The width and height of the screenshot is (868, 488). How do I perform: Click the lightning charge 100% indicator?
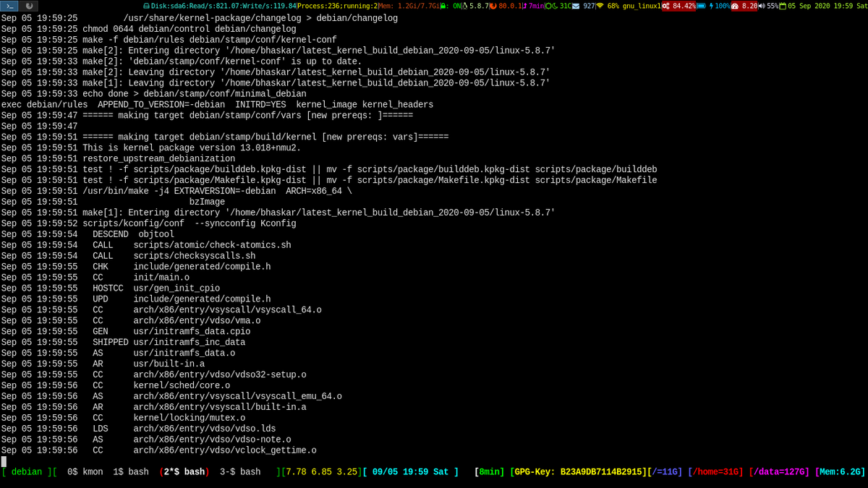click(x=720, y=6)
